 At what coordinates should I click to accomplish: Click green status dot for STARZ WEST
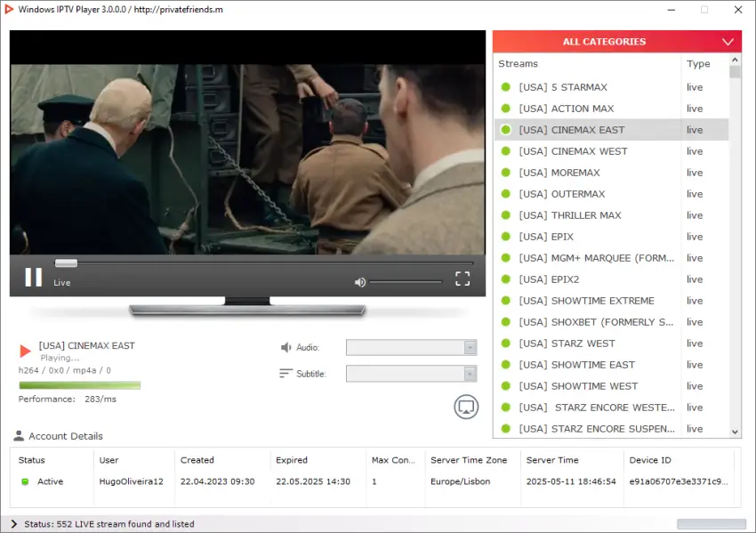(506, 343)
